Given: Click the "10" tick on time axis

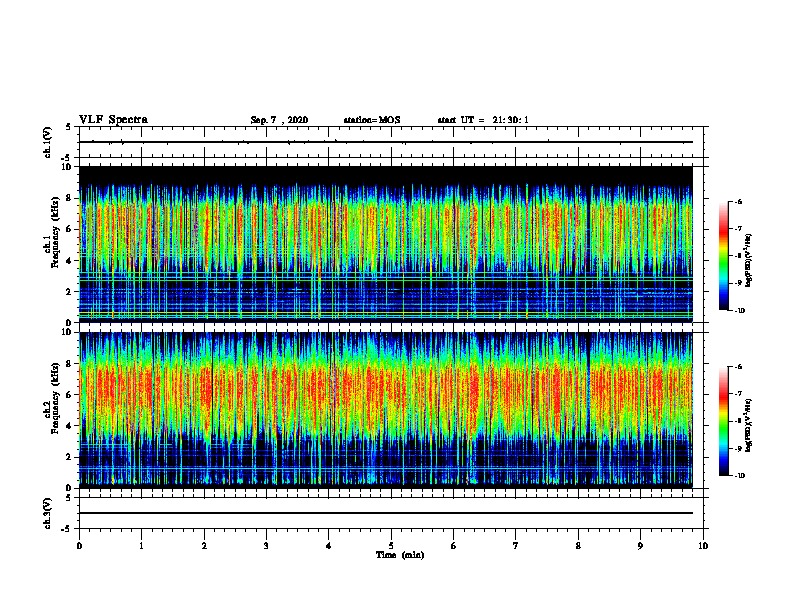Looking at the screenshot, I should click(x=703, y=546).
